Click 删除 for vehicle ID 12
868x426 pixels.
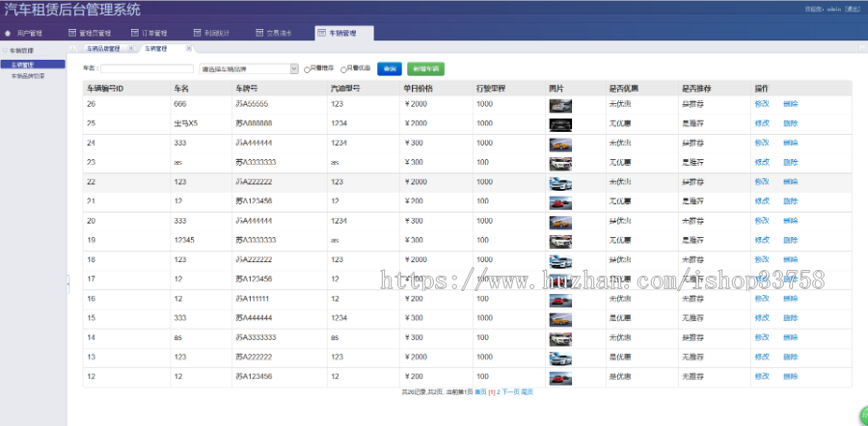[x=791, y=377]
